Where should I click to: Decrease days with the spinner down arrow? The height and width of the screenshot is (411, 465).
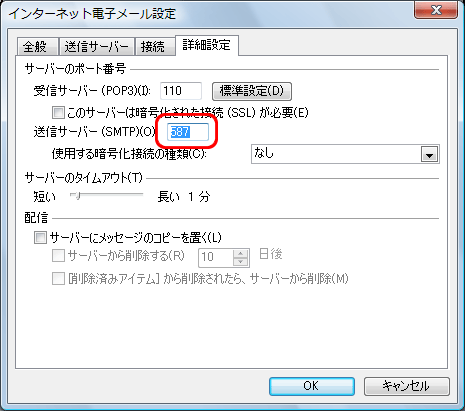pyautogui.click(x=241, y=262)
